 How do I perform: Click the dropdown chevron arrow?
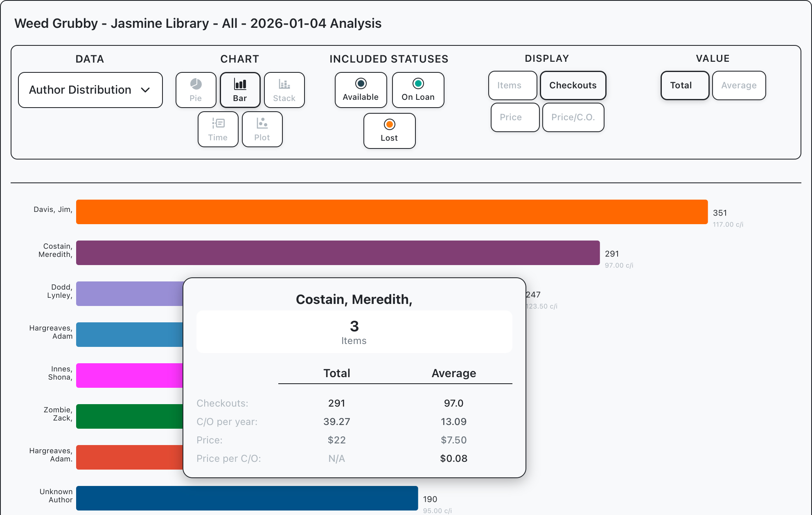[145, 90]
